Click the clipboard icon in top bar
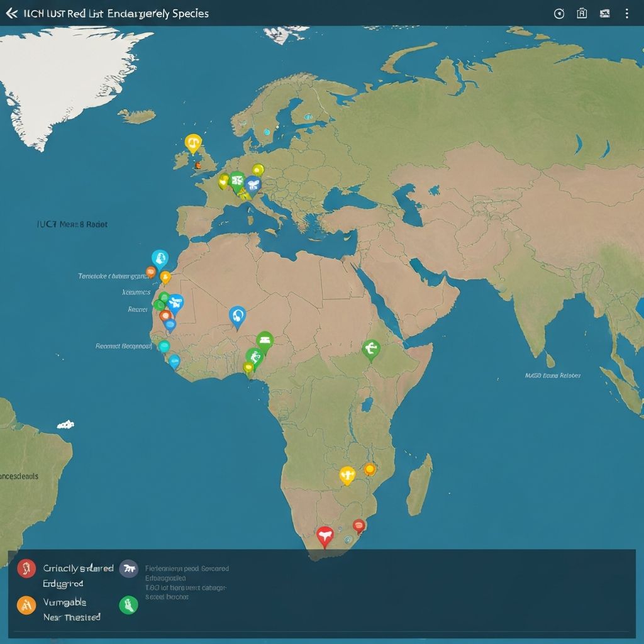This screenshot has height=644, width=644. click(582, 13)
